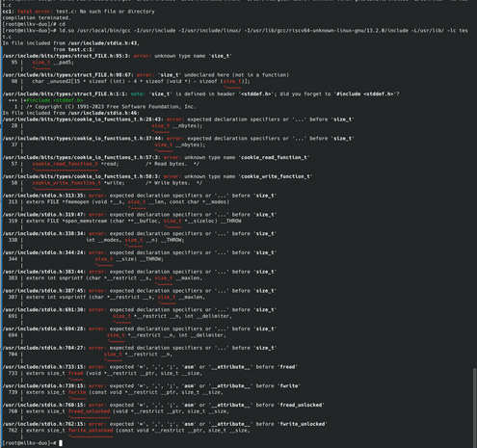Viewport: 477px width, 448px height.
Task: Click the stdio.h:387:45 error line
Action: coord(140,291)
